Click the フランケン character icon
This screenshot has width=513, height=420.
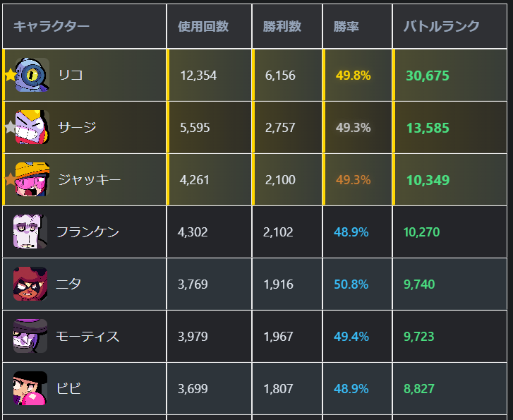click(x=30, y=232)
